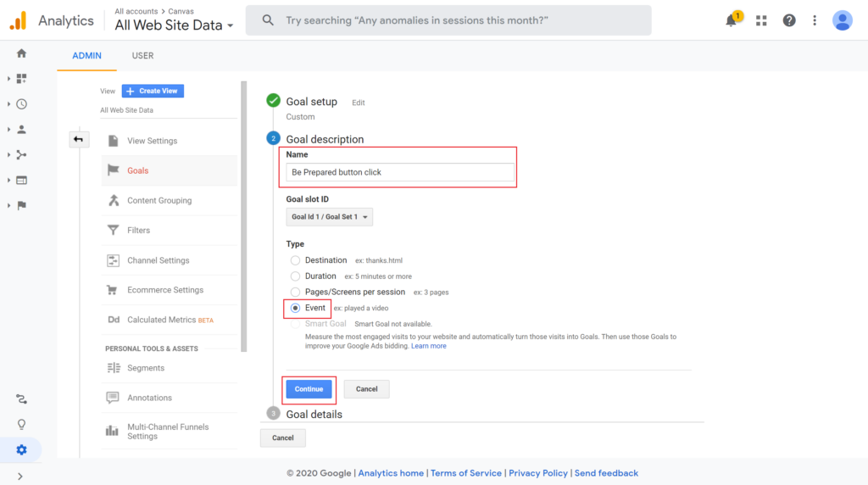Screen dimensions: 868x485
Task: Click the back arrow beside View Settings
Action: pyautogui.click(x=79, y=140)
